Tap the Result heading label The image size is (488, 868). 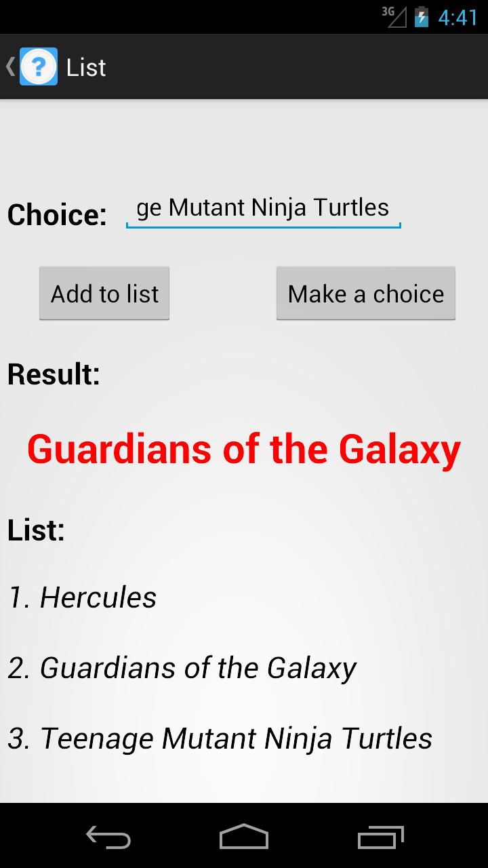pyautogui.click(x=54, y=374)
